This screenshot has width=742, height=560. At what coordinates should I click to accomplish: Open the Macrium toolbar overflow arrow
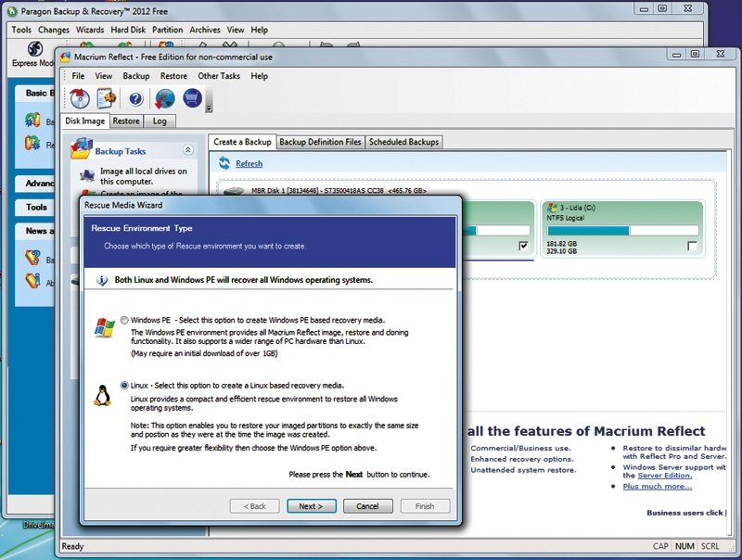point(210,108)
